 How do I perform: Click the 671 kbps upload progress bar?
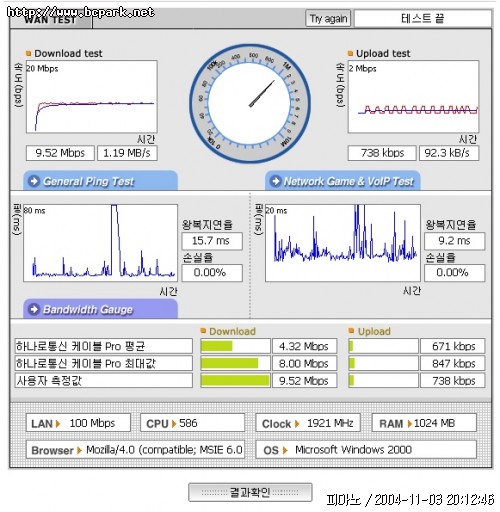383,346
